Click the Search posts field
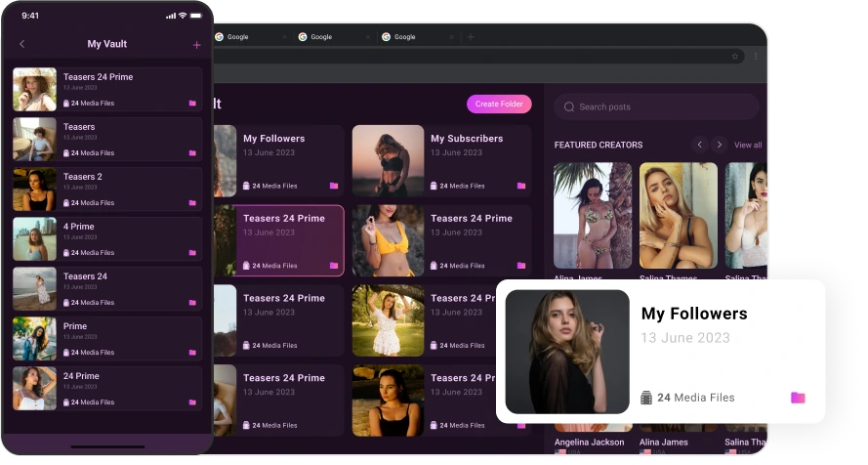The width and height of the screenshot is (868, 465). click(x=656, y=106)
